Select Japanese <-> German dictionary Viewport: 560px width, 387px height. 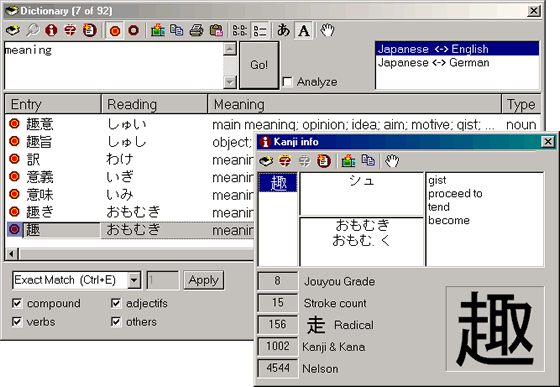457,63
